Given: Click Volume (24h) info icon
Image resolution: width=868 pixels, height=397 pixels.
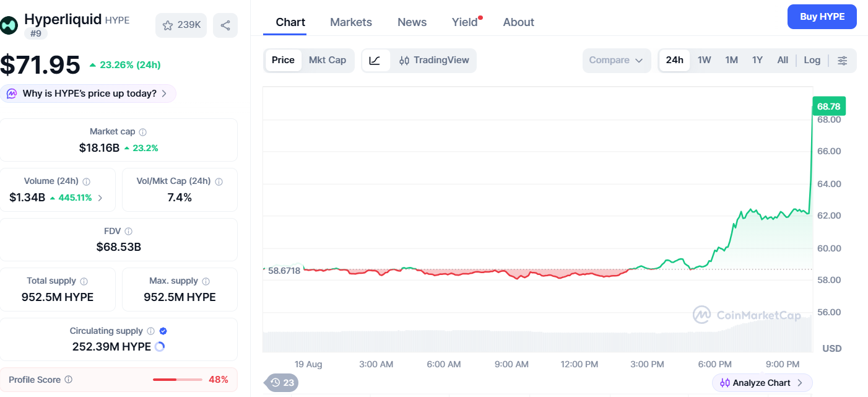Looking at the screenshot, I should 86,181.
